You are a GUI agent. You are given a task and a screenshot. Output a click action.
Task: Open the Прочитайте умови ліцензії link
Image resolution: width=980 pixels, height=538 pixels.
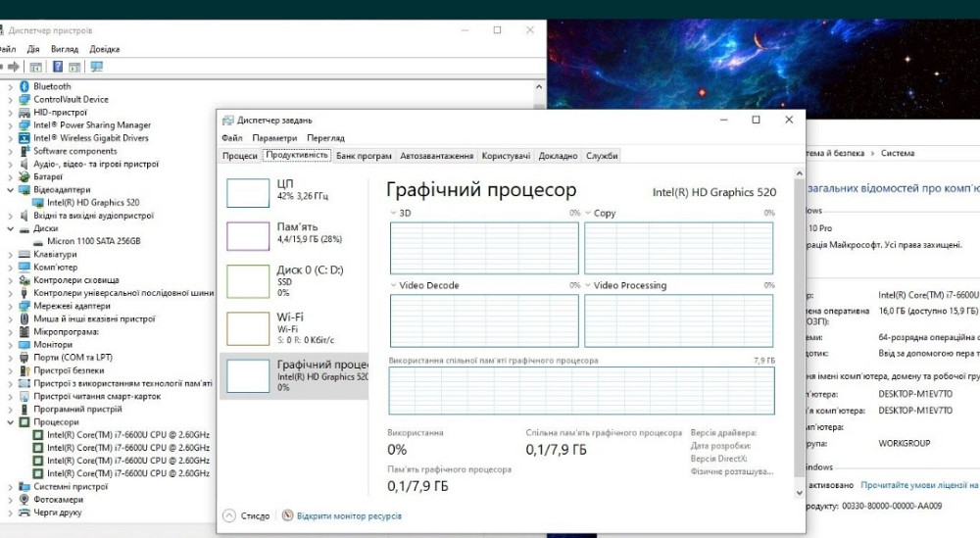920,485
